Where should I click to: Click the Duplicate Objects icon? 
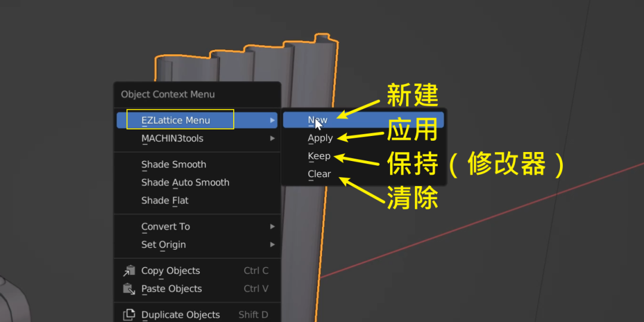129,315
